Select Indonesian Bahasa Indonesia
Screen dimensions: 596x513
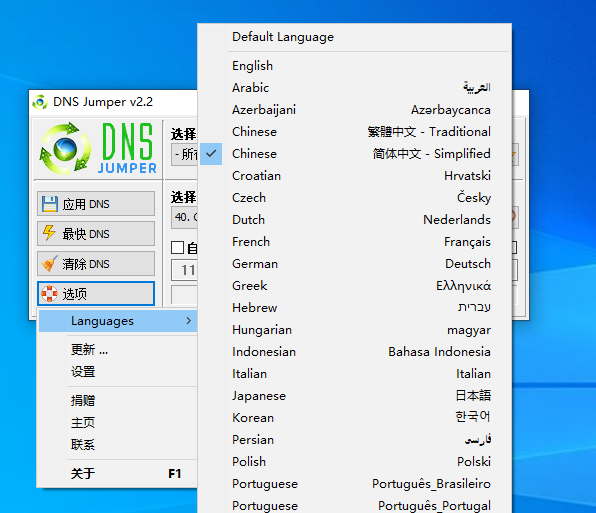point(355,352)
